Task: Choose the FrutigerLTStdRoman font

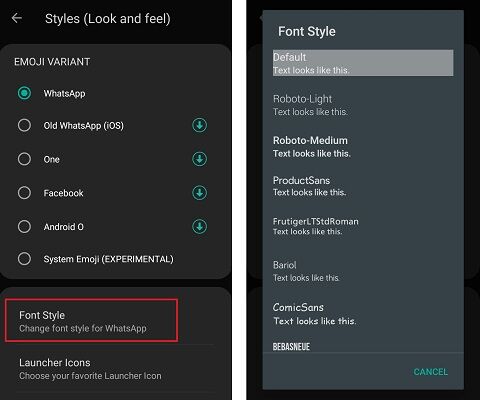Action: pyautogui.click(x=363, y=226)
